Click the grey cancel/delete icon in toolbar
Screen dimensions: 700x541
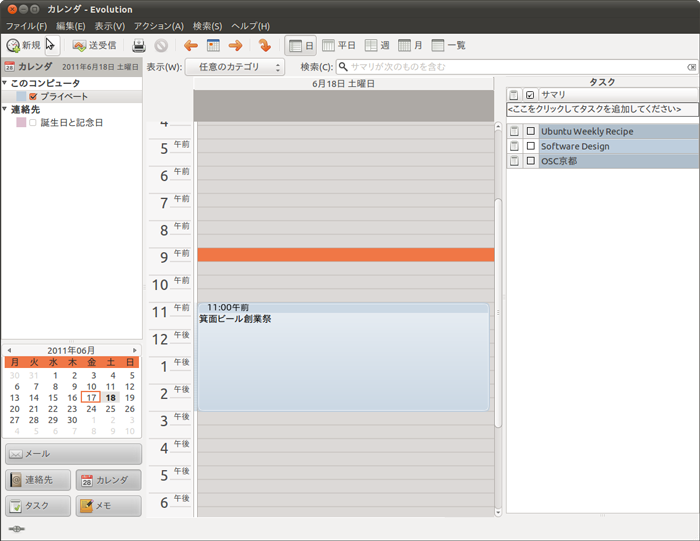pyautogui.click(x=161, y=45)
